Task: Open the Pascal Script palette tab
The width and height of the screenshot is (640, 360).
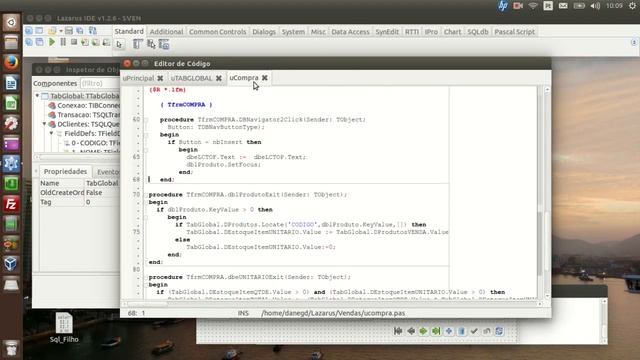Action: tap(514, 31)
